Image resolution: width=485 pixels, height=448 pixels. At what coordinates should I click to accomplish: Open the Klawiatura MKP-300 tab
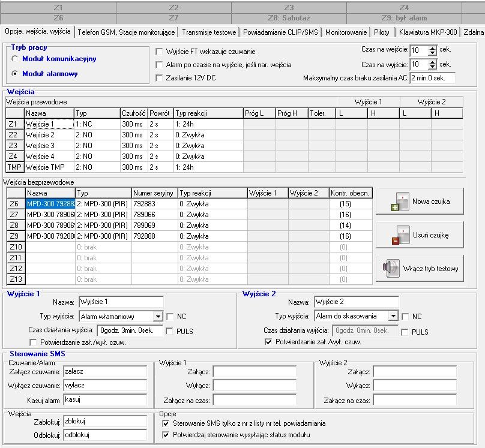pyautogui.click(x=428, y=32)
